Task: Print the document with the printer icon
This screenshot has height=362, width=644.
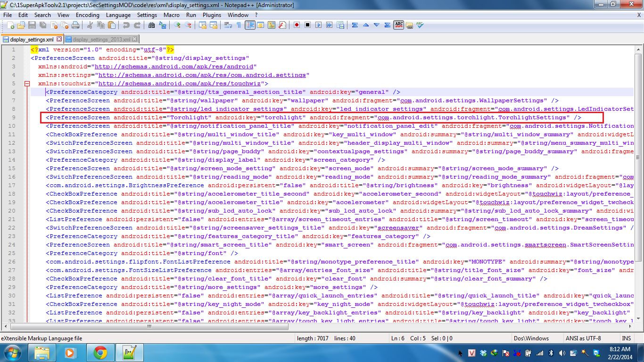Action: point(75,25)
